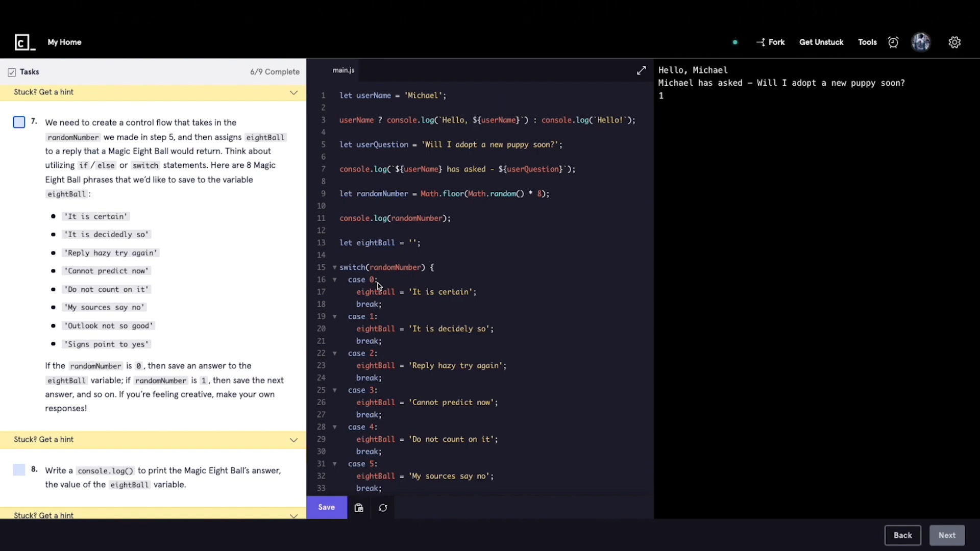Click the timer clock icon
The width and height of the screenshot is (980, 551).
893,42
